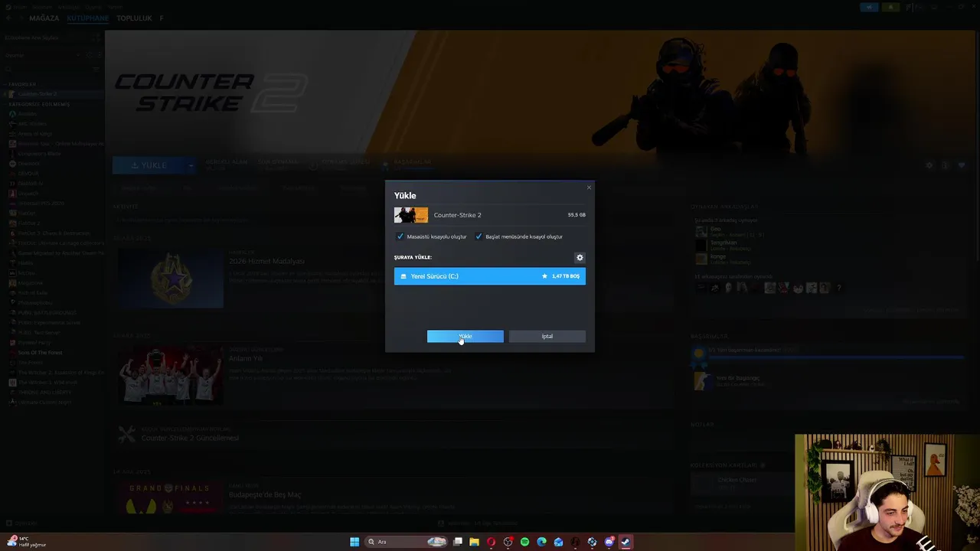Open Windows Start menu

click(x=354, y=542)
